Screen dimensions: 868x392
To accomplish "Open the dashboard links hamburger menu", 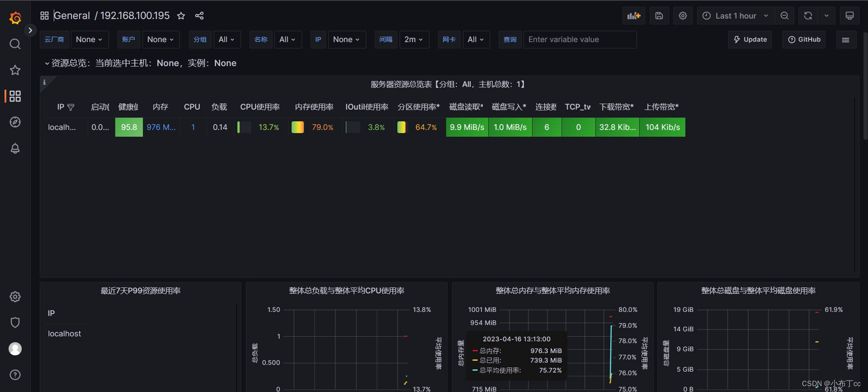I will [845, 40].
